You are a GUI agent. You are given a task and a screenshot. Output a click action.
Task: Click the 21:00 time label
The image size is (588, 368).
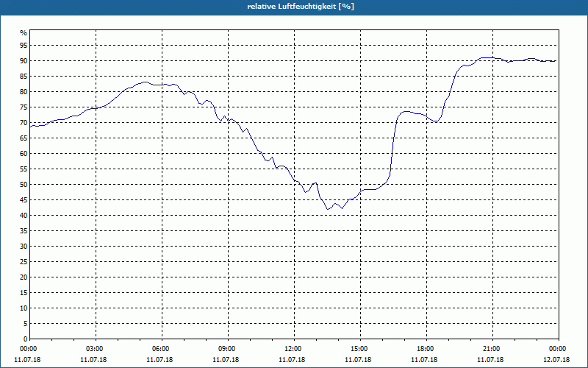(x=492, y=349)
